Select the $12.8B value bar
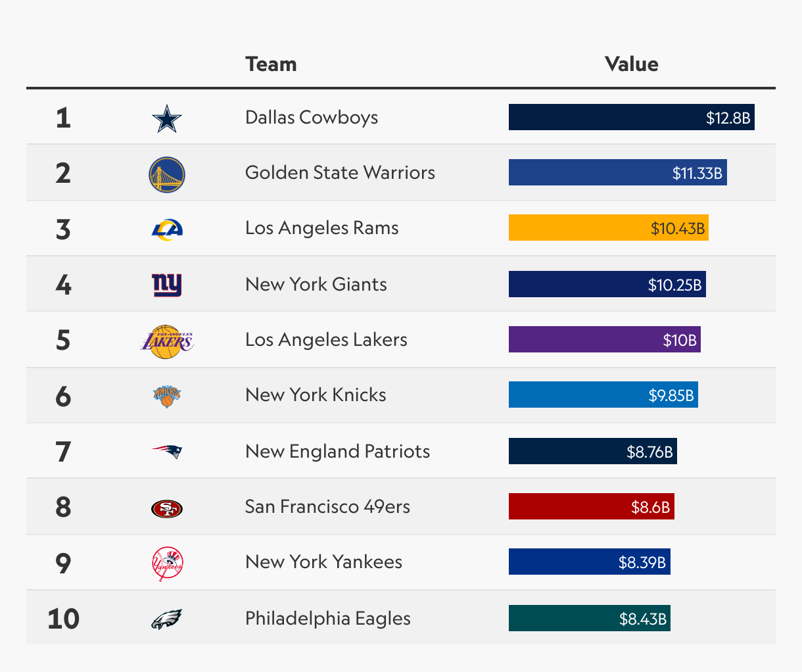 pyautogui.click(x=631, y=118)
